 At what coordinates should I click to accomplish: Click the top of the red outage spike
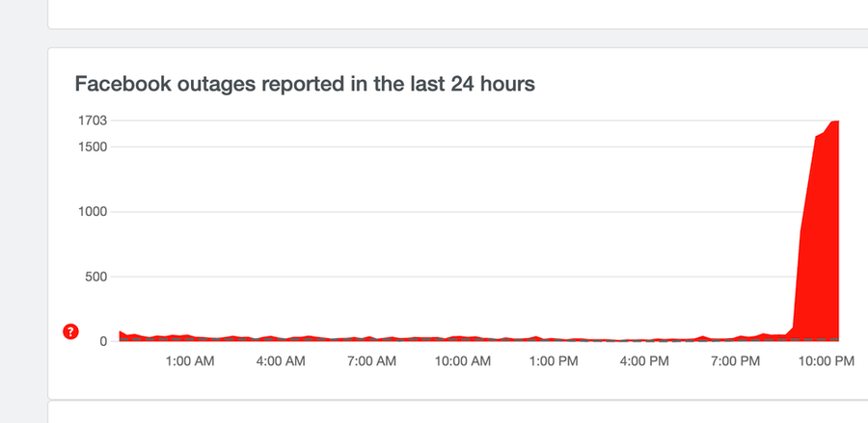tap(833, 123)
